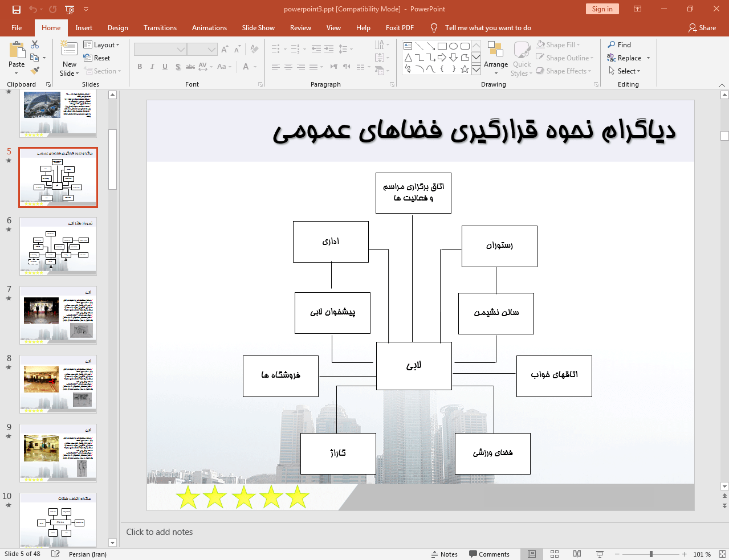Open Comments pane from status bar

[x=489, y=554]
